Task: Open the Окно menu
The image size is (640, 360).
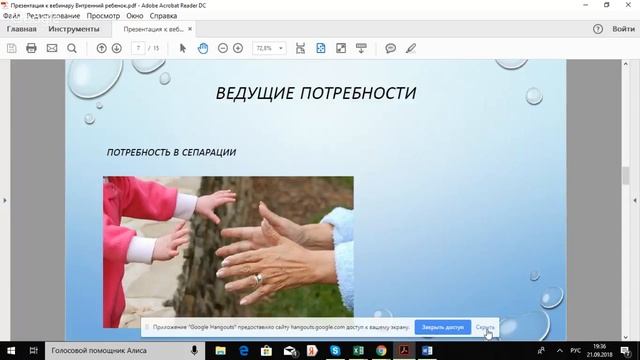Action: [x=135, y=16]
